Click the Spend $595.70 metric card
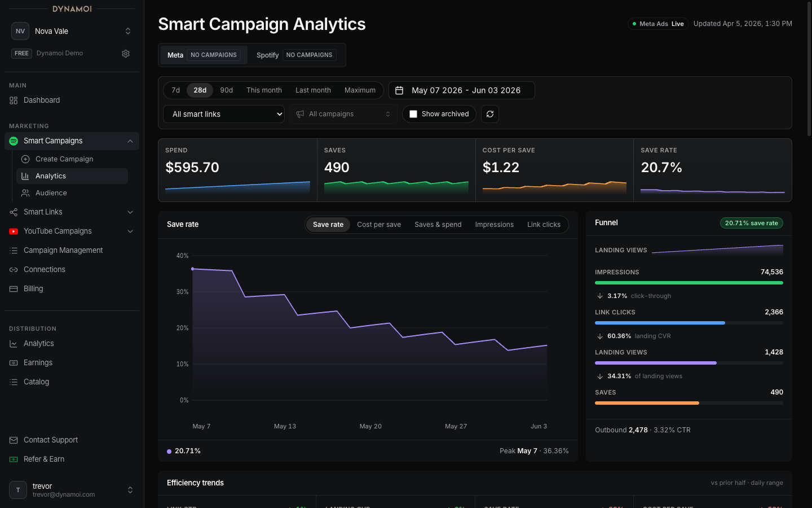 click(237, 170)
